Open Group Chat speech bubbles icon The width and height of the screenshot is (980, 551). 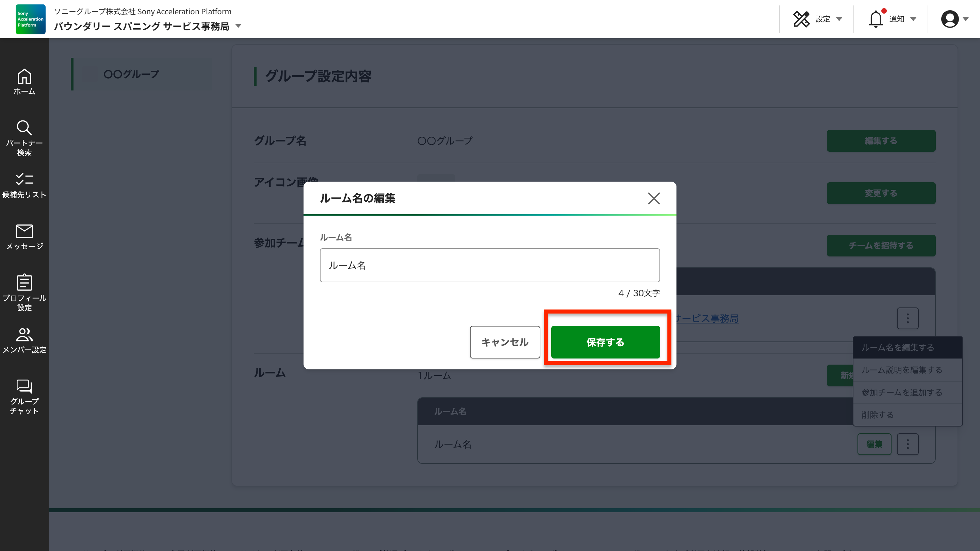tap(24, 386)
